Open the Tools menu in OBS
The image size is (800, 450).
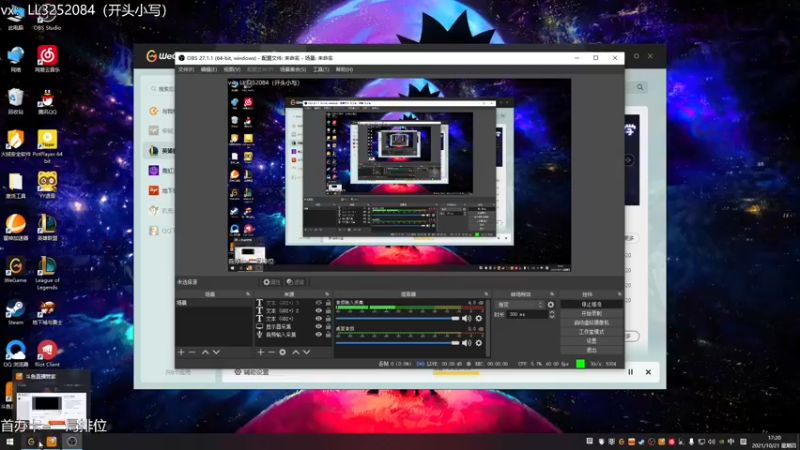(321, 69)
